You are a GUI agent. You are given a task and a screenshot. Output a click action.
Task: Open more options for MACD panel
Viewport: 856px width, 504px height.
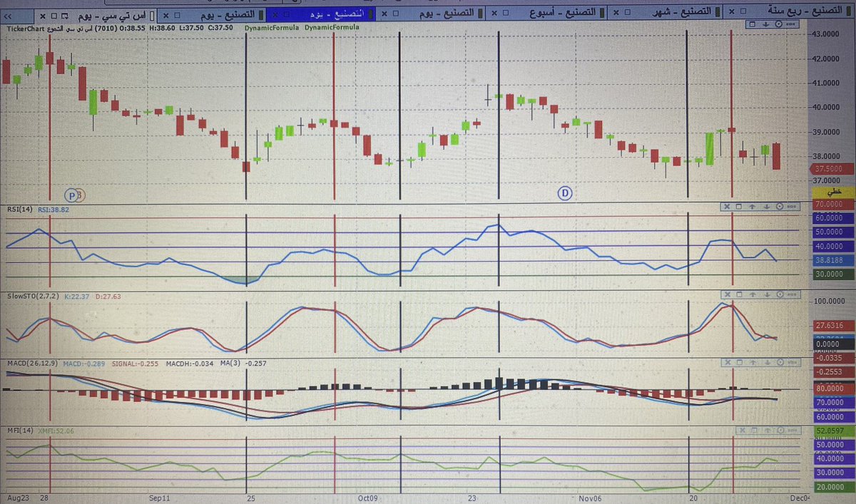pos(793,362)
